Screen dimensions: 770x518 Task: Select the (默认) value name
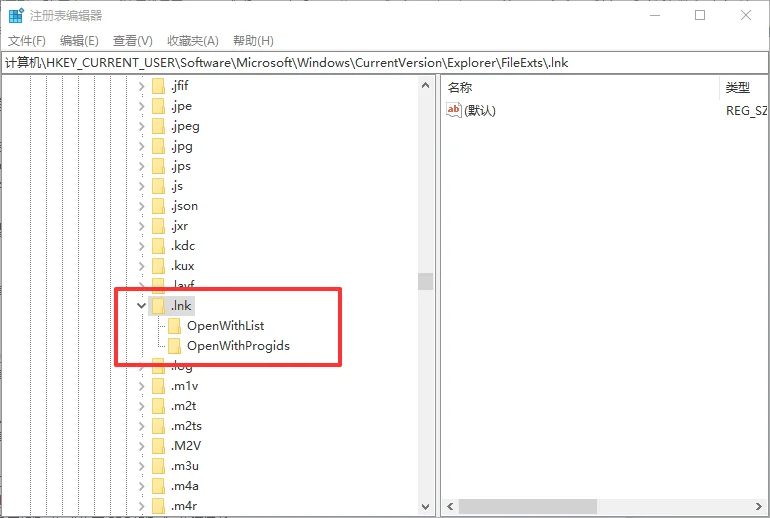[480, 110]
